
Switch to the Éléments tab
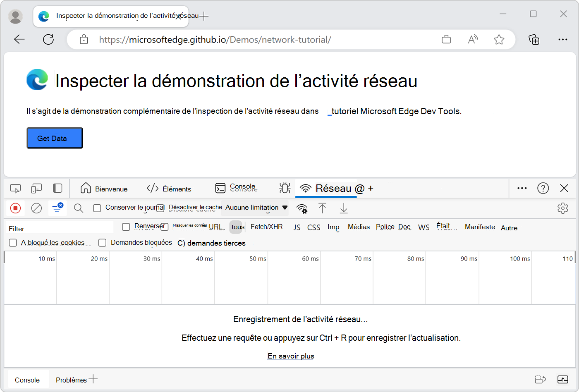pyautogui.click(x=169, y=188)
